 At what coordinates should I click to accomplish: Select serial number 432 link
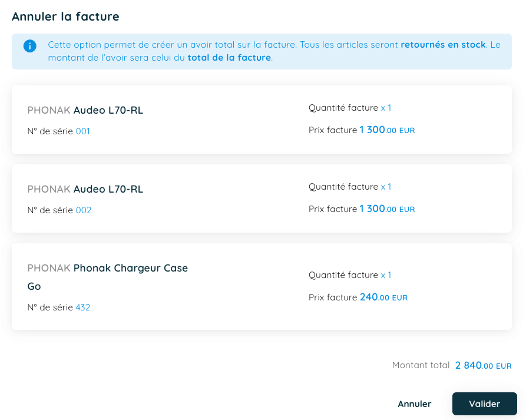83,307
